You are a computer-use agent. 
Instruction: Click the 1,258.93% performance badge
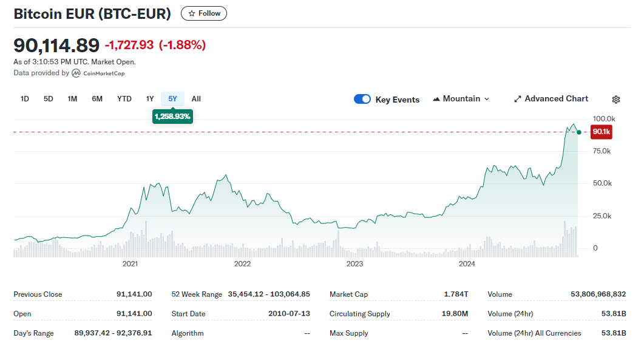point(172,116)
